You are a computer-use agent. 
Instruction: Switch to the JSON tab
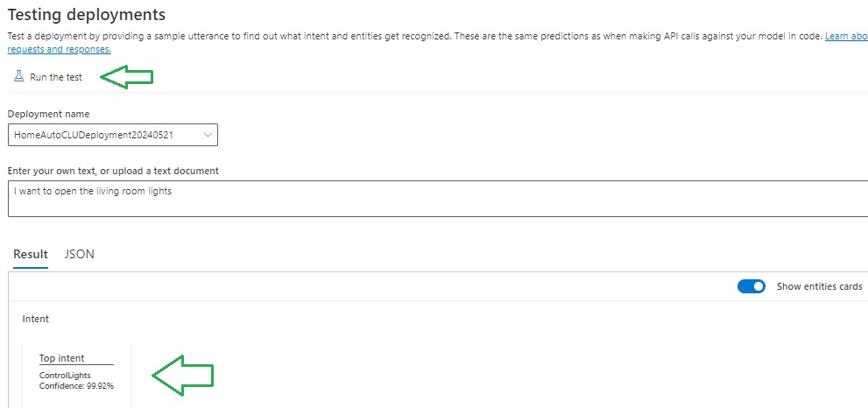pyautogui.click(x=79, y=254)
